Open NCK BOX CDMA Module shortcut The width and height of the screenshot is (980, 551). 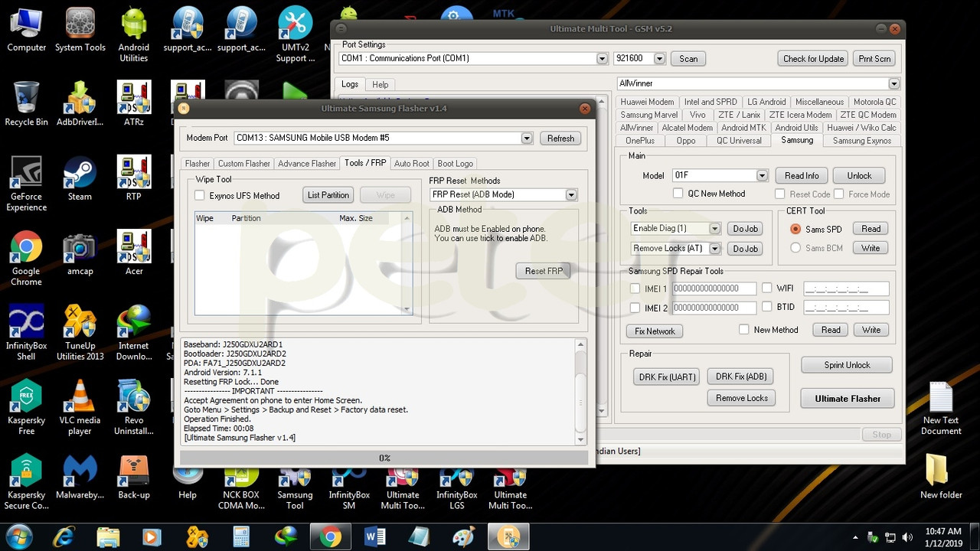coord(243,488)
